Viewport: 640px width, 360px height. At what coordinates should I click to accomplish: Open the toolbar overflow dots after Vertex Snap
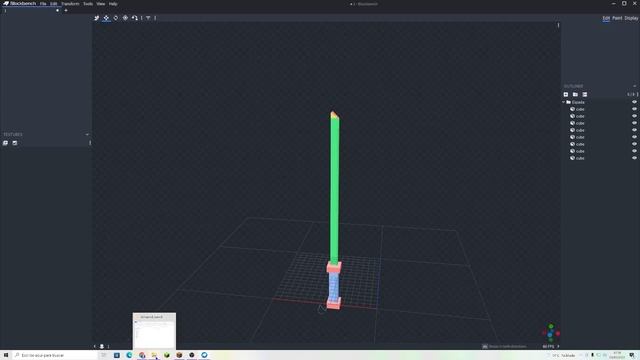142,18
